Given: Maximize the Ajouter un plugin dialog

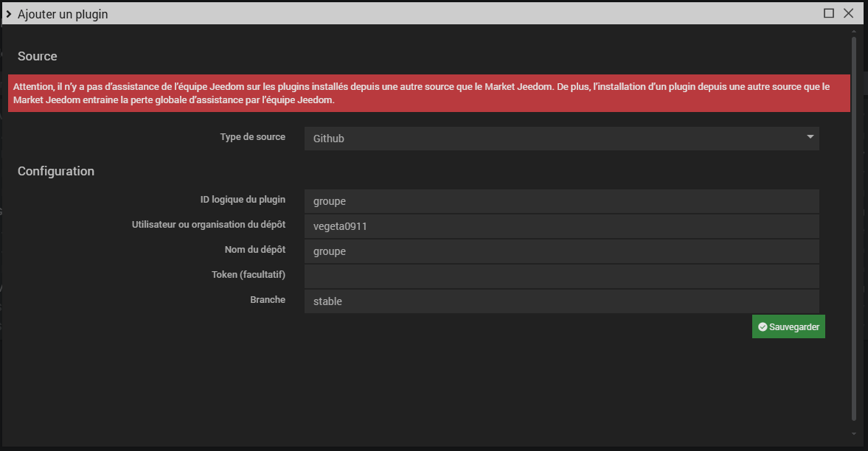Looking at the screenshot, I should click(829, 13).
